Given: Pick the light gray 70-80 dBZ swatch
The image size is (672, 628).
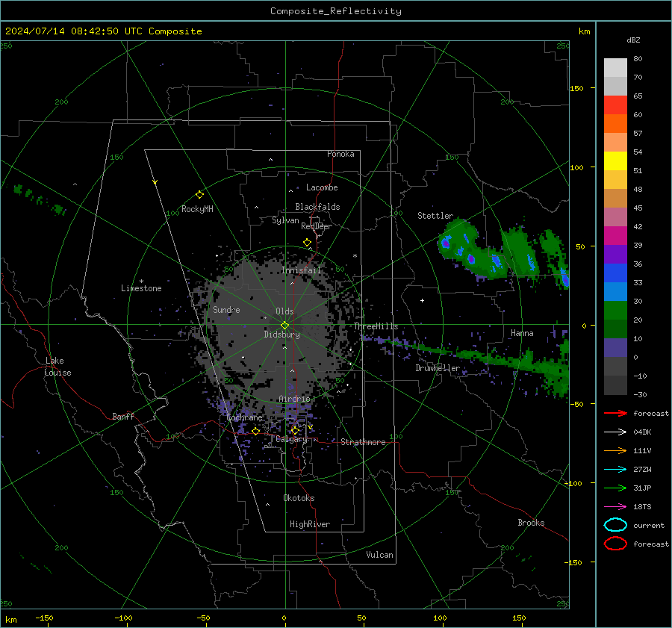Looking at the screenshot, I should coord(615,68).
